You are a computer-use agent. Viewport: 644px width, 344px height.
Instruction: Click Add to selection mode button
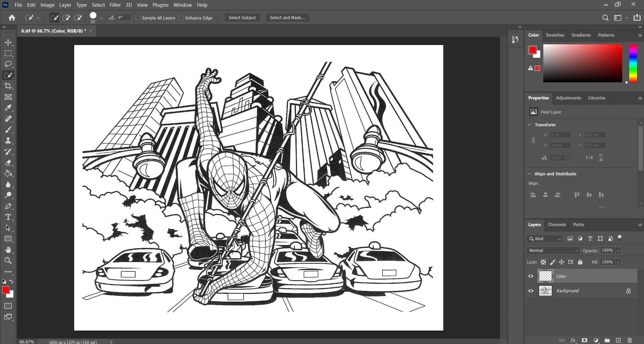(66, 18)
